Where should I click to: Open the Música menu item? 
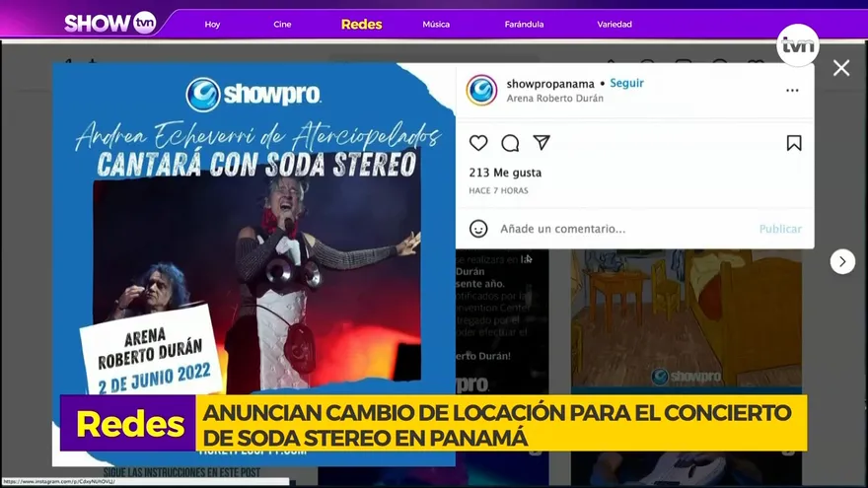pyautogui.click(x=436, y=25)
